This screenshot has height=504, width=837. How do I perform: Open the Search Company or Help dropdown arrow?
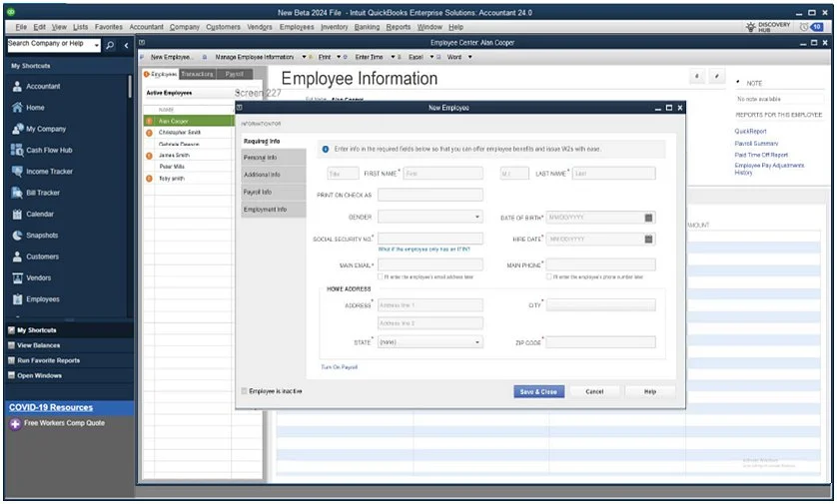[97, 46]
